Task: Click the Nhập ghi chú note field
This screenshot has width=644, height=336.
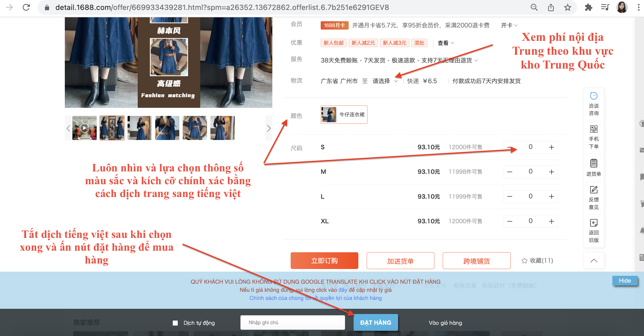Action: (292, 323)
